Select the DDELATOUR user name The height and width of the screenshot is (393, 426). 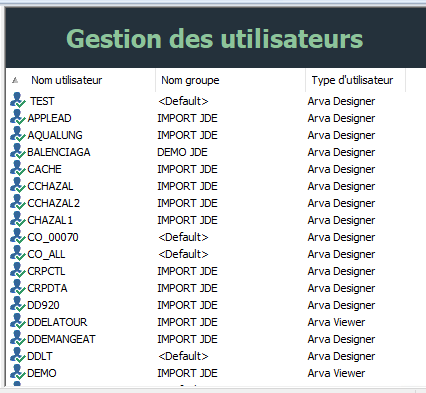57,322
